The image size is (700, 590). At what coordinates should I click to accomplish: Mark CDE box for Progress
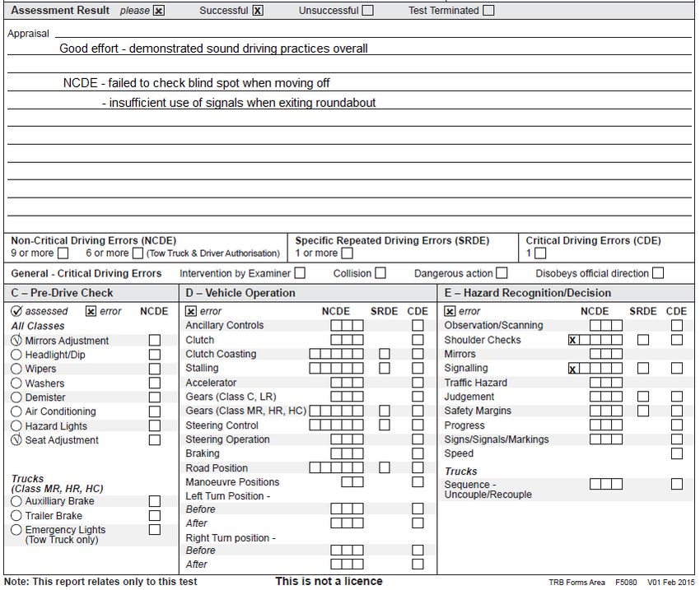(677, 425)
